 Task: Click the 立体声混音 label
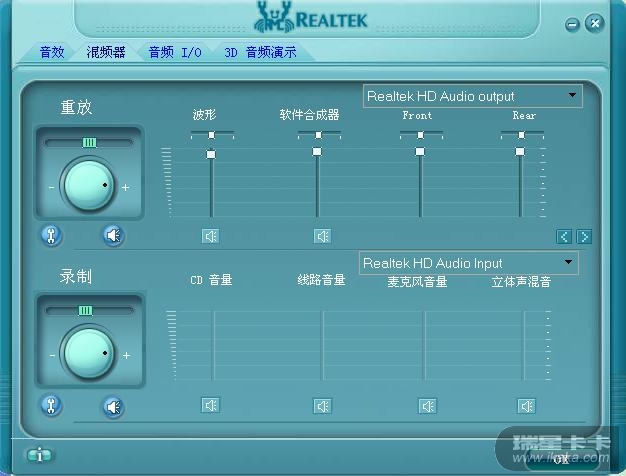pos(521,282)
